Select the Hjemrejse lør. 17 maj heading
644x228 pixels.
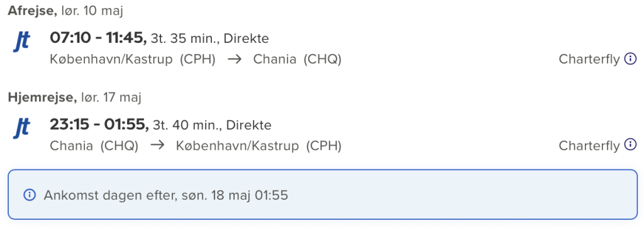tap(75, 98)
